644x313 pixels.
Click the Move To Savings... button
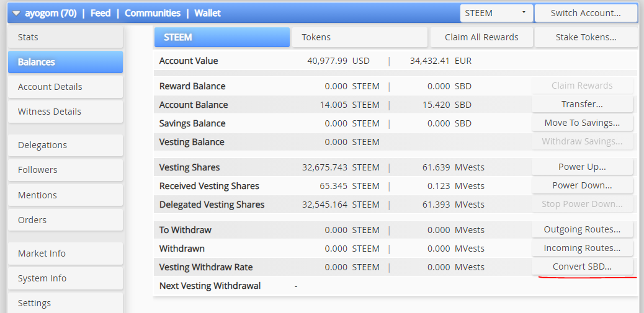click(582, 123)
